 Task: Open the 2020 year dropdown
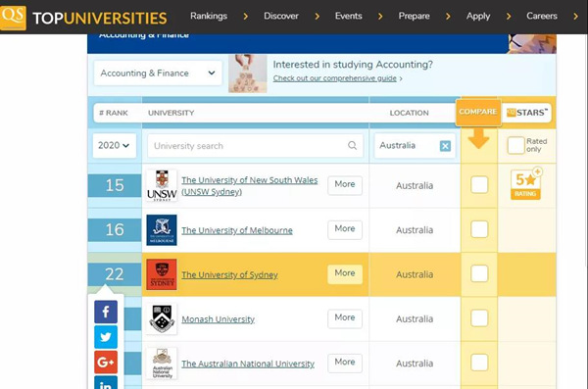115,146
